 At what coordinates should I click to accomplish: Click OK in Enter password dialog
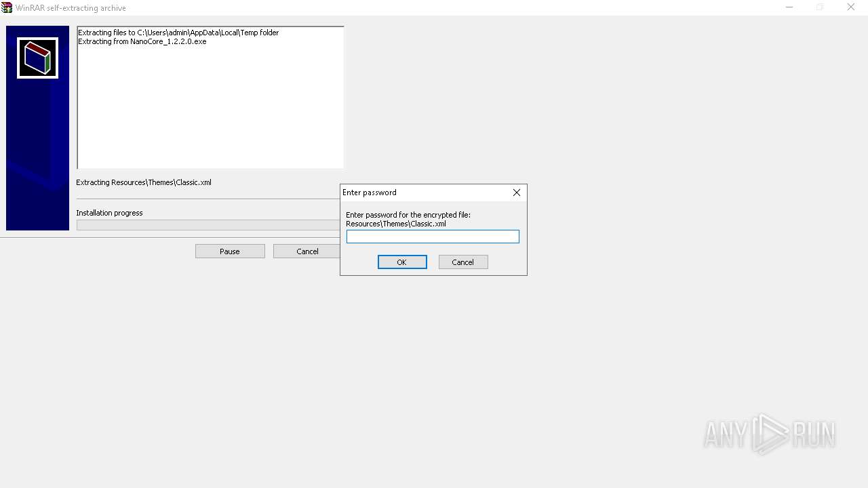[402, 262]
